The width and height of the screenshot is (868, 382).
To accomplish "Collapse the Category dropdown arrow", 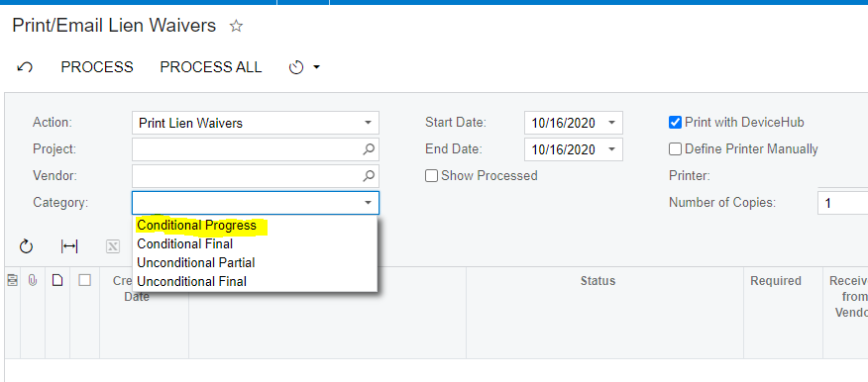I will (x=368, y=203).
